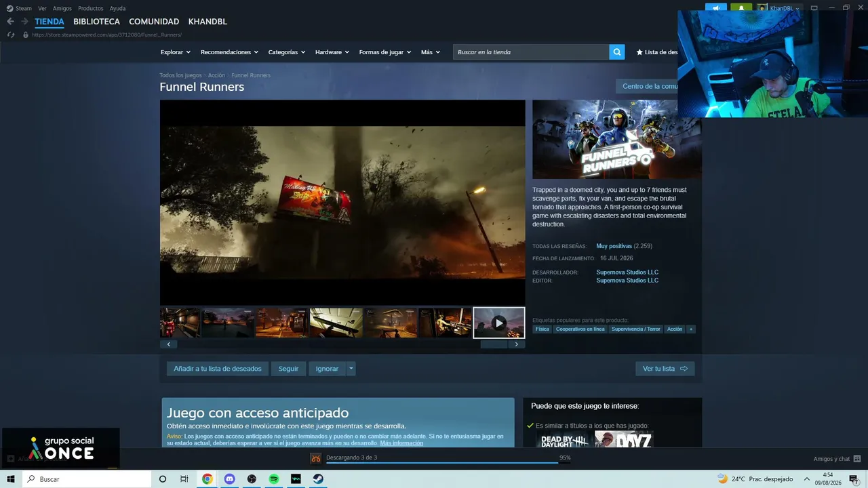868x488 pixels.
Task: Open the Más dropdown menu
Action: pos(431,52)
